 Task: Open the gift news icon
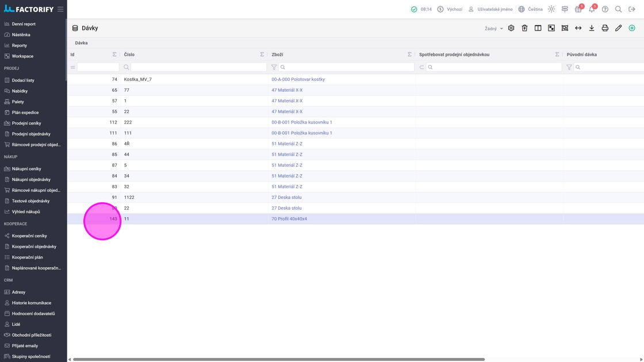(x=578, y=9)
